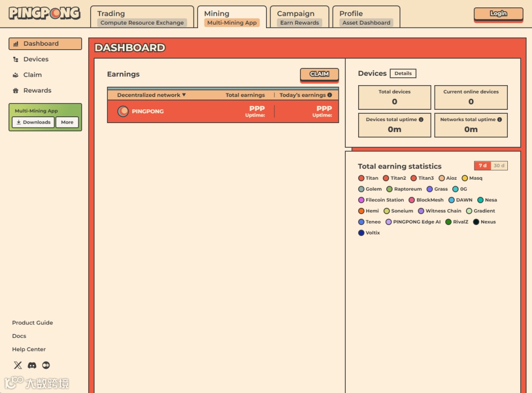Toggle the Gradient legend entry

(x=480, y=211)
